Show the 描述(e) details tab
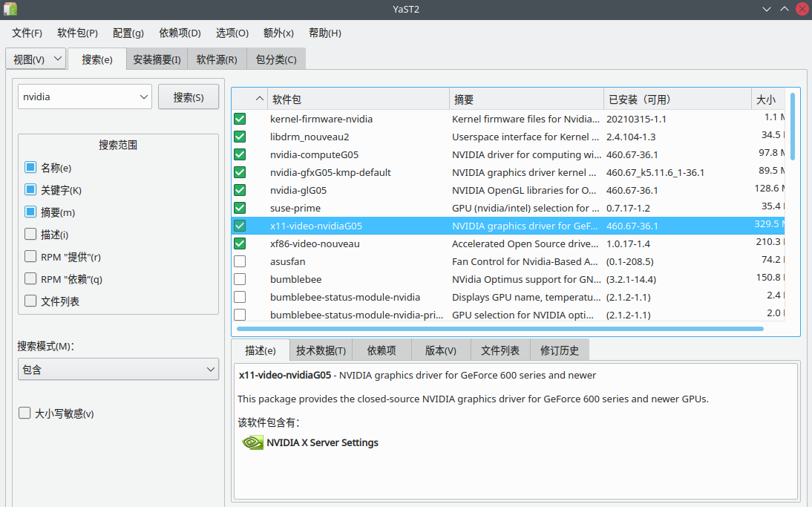812x507 pixels. [260, 350]
